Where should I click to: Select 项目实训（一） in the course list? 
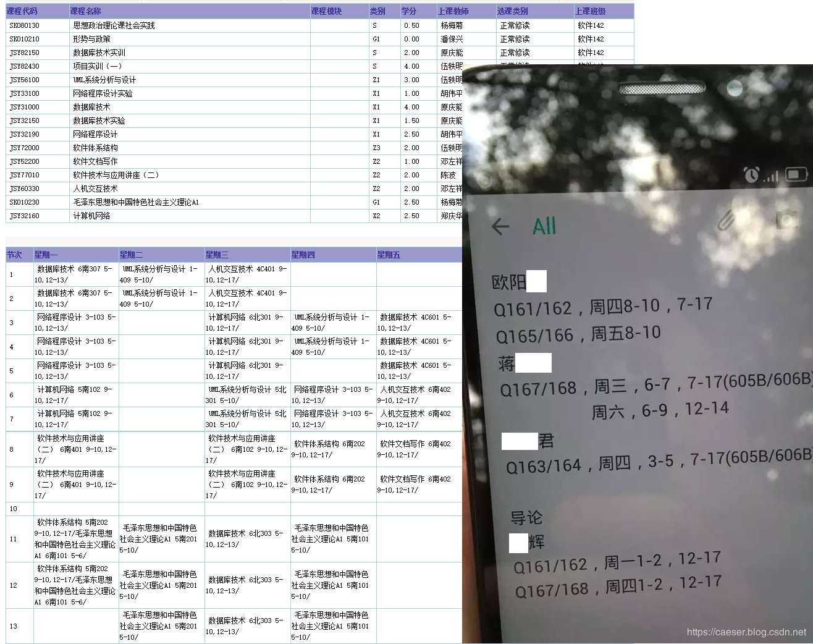tap(98, 66)
